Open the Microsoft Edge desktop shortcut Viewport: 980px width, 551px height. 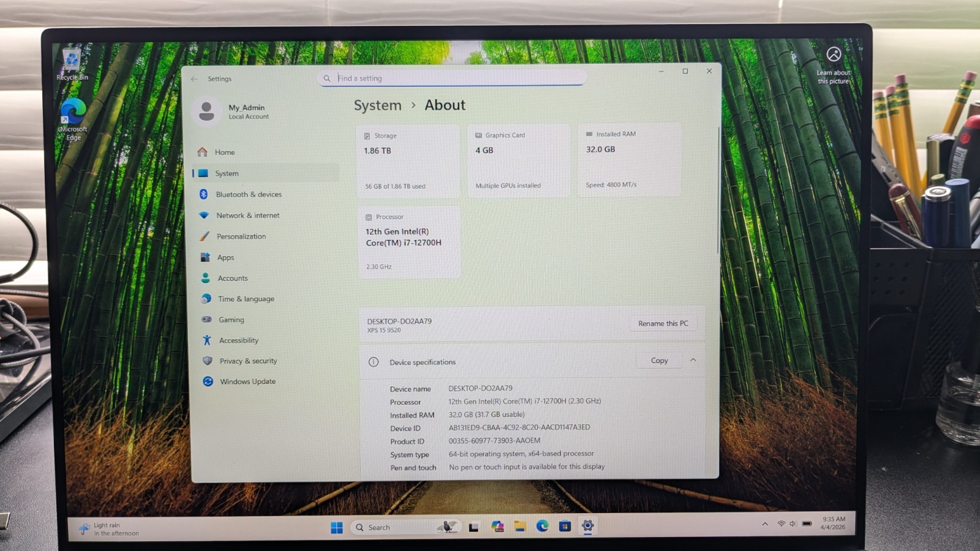(73, 119)
